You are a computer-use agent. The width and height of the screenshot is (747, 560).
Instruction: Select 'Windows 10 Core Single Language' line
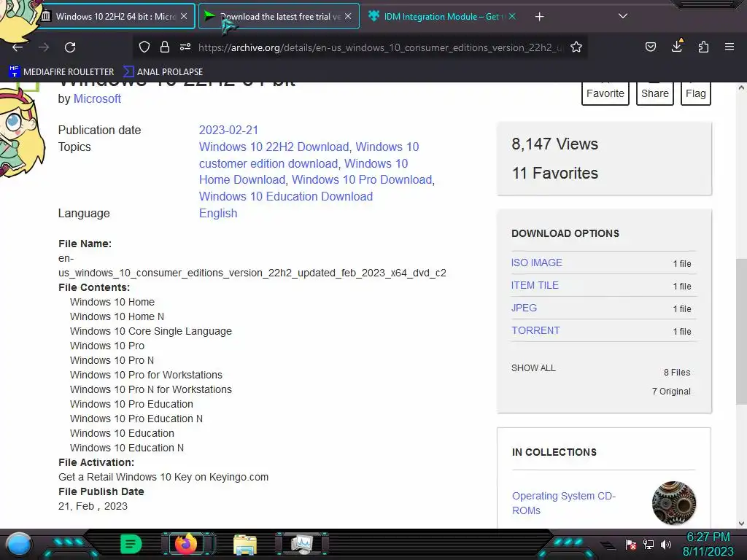pos(151,331)
